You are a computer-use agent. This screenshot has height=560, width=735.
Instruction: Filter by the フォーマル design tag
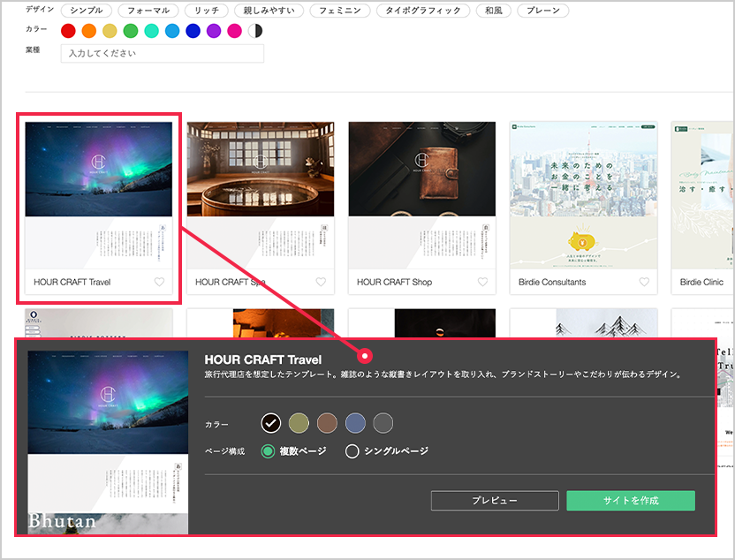coord(148,11)
